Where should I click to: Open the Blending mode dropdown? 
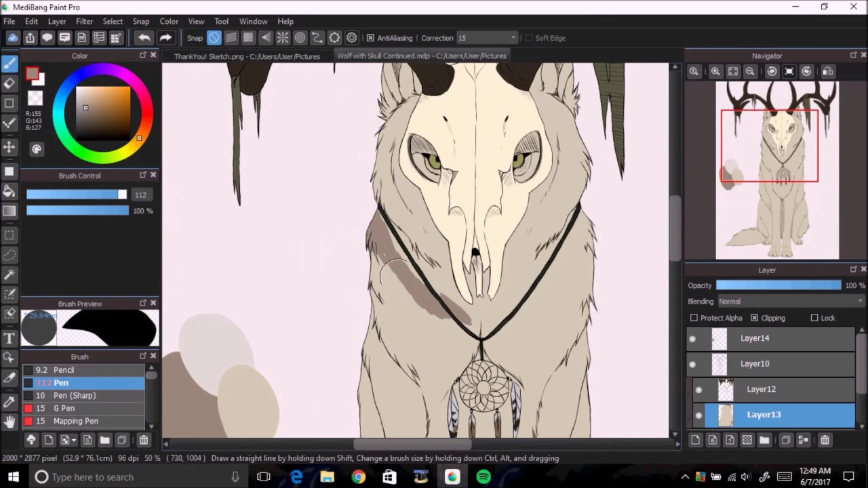click(x=791, y=302)
